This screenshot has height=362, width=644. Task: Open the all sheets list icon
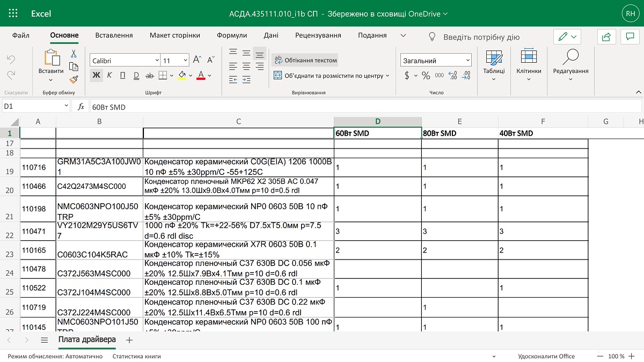tap(45, 340)
